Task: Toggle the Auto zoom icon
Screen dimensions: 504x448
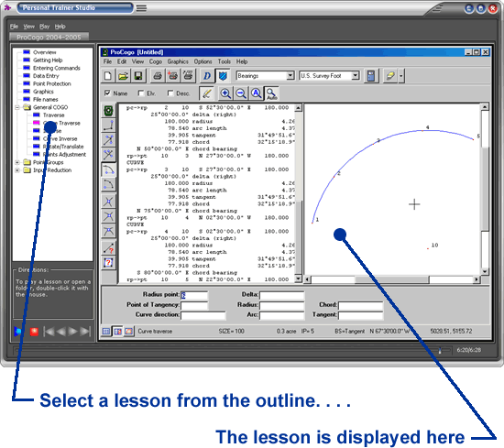Action: point(271,93)
